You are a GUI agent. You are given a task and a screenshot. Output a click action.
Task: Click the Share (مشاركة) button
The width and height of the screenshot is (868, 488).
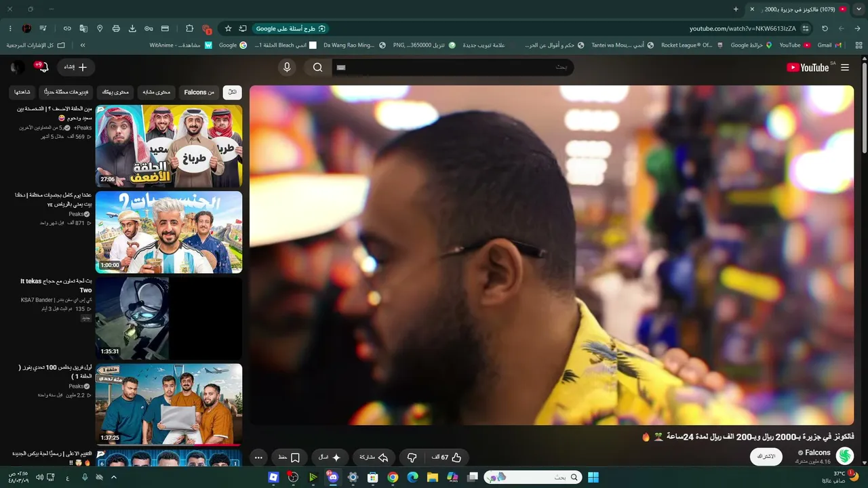(373, 457)
